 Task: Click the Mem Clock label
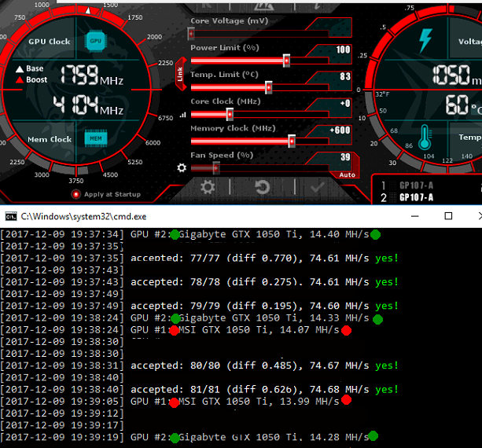[50, 139]
